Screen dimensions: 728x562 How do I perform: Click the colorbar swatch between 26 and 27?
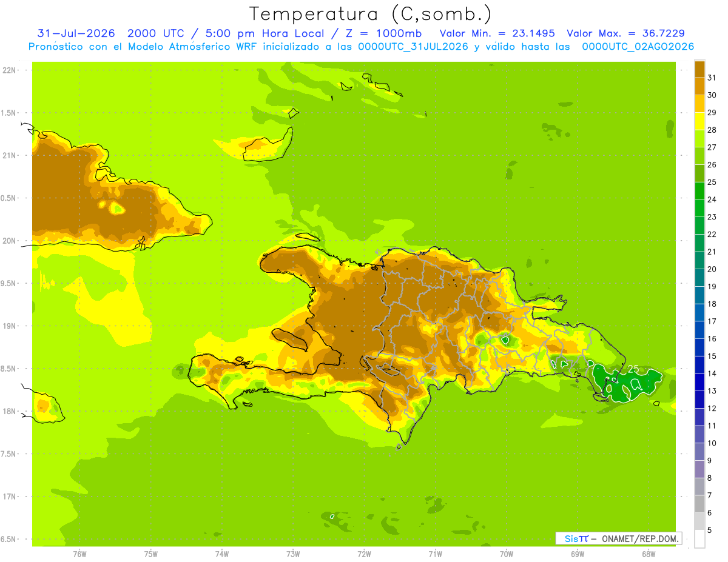coord(699,156)
